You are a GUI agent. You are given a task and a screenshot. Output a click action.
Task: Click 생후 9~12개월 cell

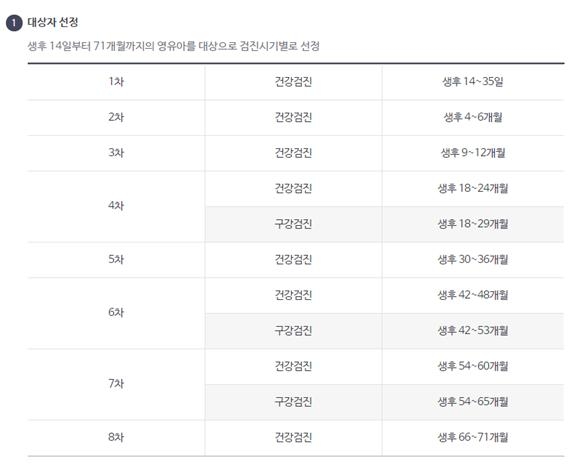click(473, 153)
